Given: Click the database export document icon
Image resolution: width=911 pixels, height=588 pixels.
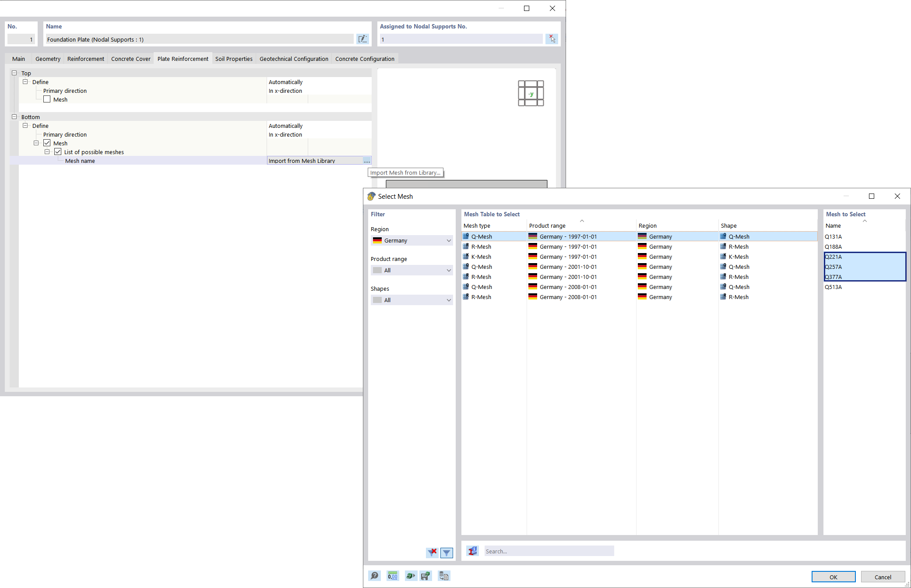Looking at the screenshot, I should pos(443,576).
